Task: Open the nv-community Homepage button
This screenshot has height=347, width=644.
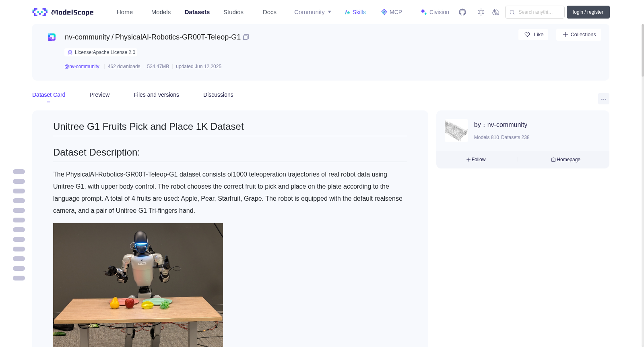Action: (x=566, y=160)
